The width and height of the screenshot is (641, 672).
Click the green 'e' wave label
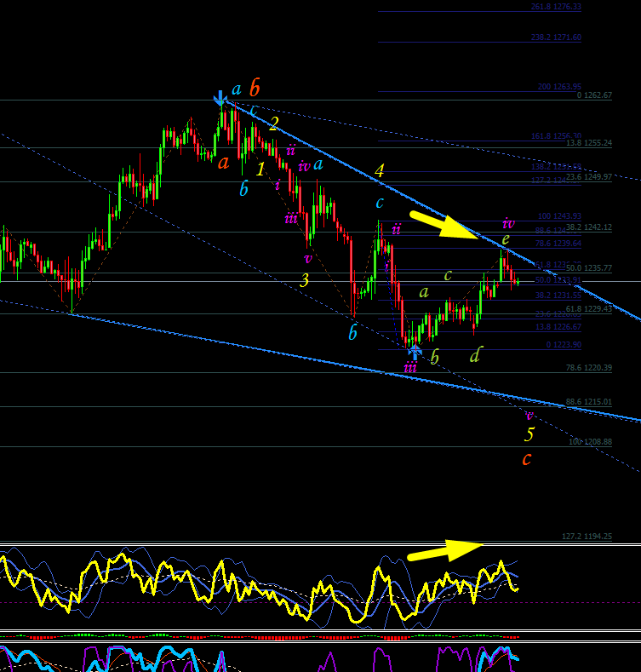click(506, 239)
